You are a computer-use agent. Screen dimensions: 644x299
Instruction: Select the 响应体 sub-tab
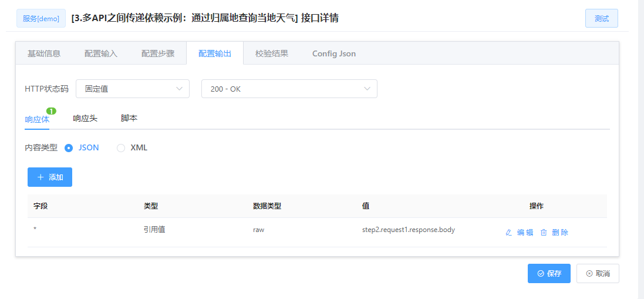37,119
